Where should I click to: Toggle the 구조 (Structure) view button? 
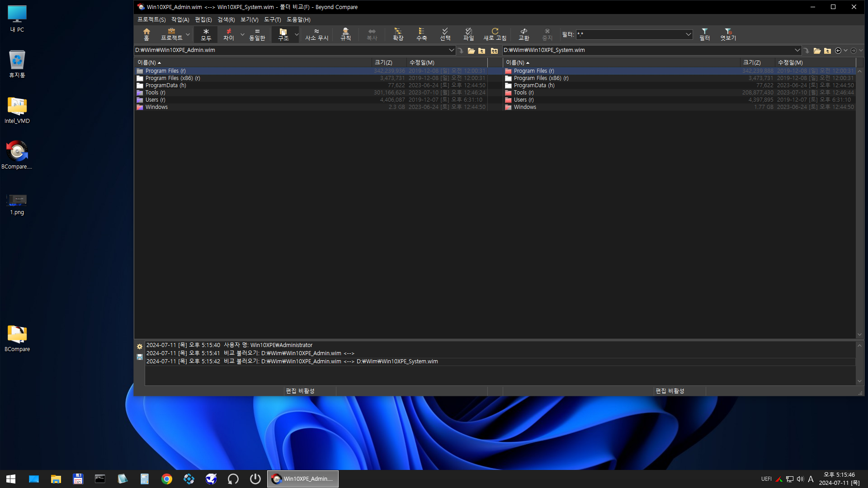(x=283, y=34)
